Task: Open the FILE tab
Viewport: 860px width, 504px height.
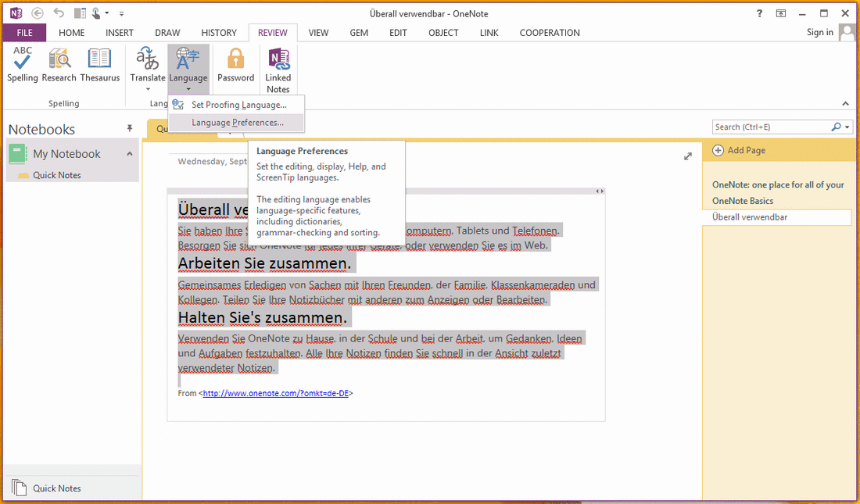Action: [x=25, y=33]
